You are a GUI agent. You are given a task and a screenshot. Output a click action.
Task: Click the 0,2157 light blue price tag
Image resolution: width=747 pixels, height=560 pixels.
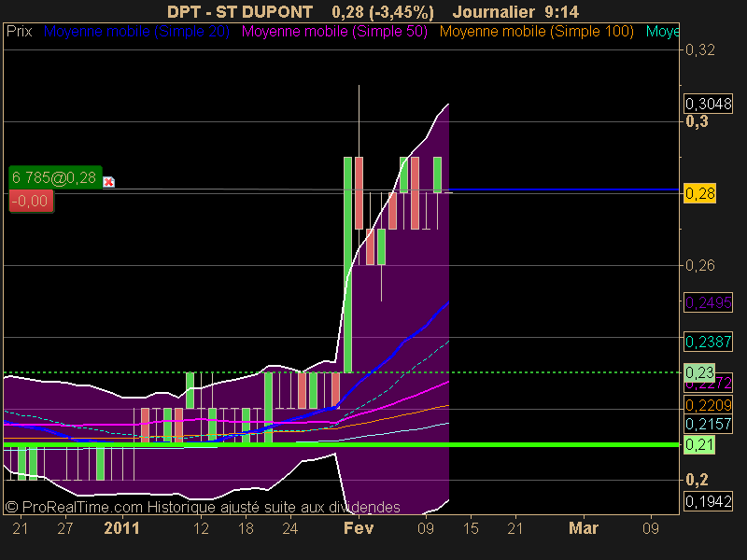click(x=708, y=424)
